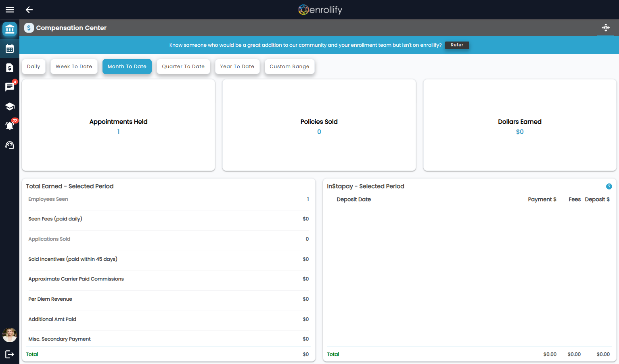
Task: Click the Per Diem Revenue label
Action: tap(50, 299)
